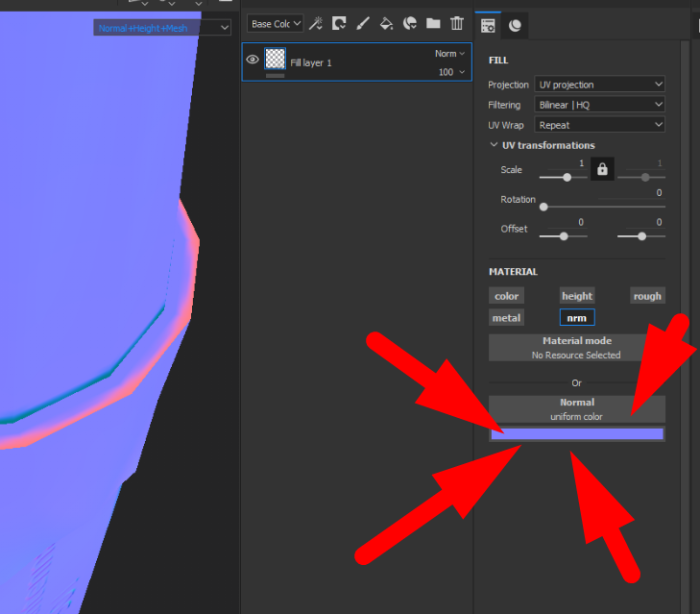Hide Fill layer 1 with eye icon

(x=253, y=60)
